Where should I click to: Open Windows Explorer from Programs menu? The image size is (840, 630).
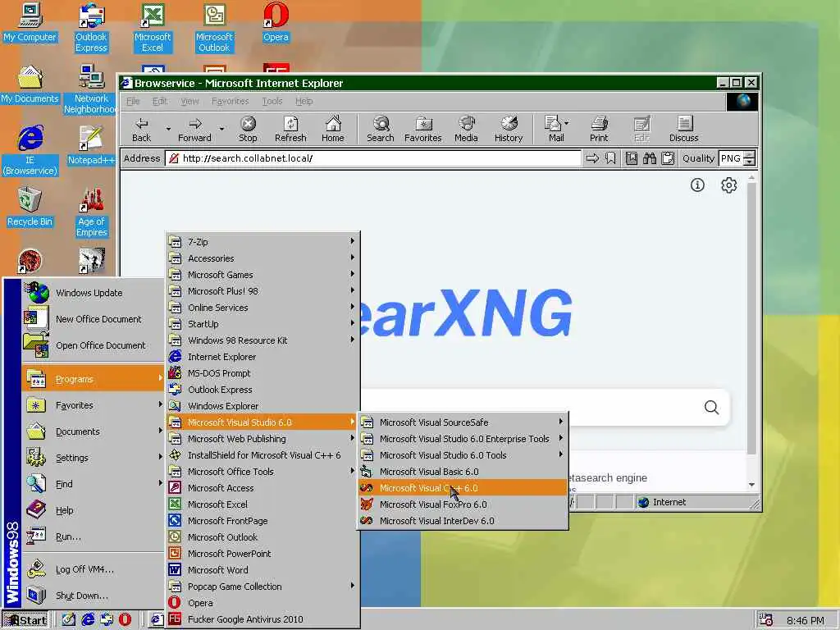(x=262, y=406)
